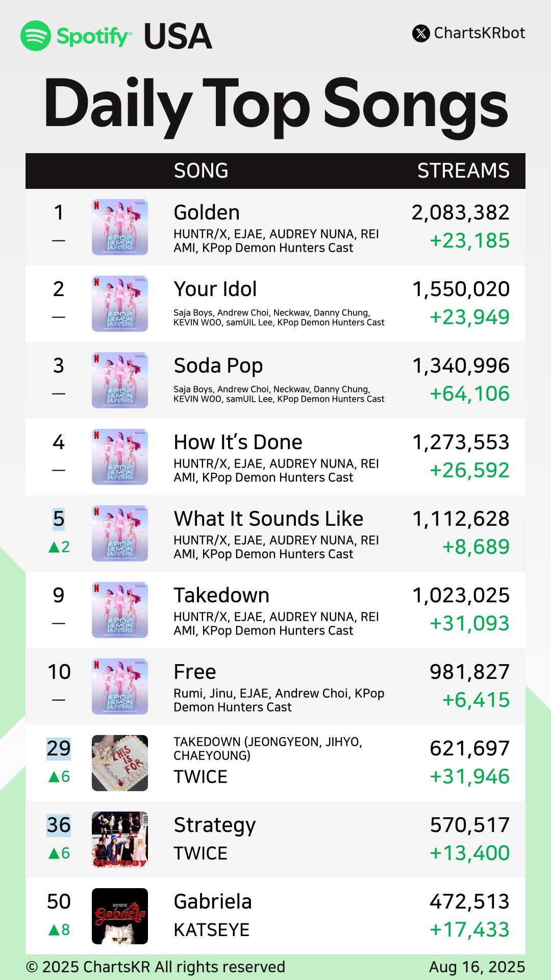
Task: Select the This Is For cake cover
Action: tap(120, 763)
